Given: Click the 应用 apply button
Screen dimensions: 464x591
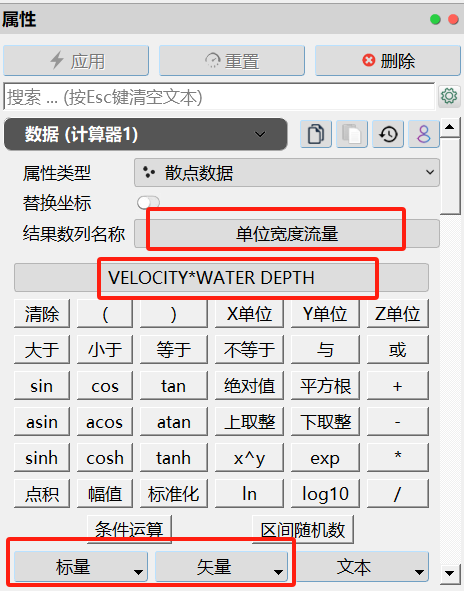Looking at the screenshot, I should tap(76, 61).
